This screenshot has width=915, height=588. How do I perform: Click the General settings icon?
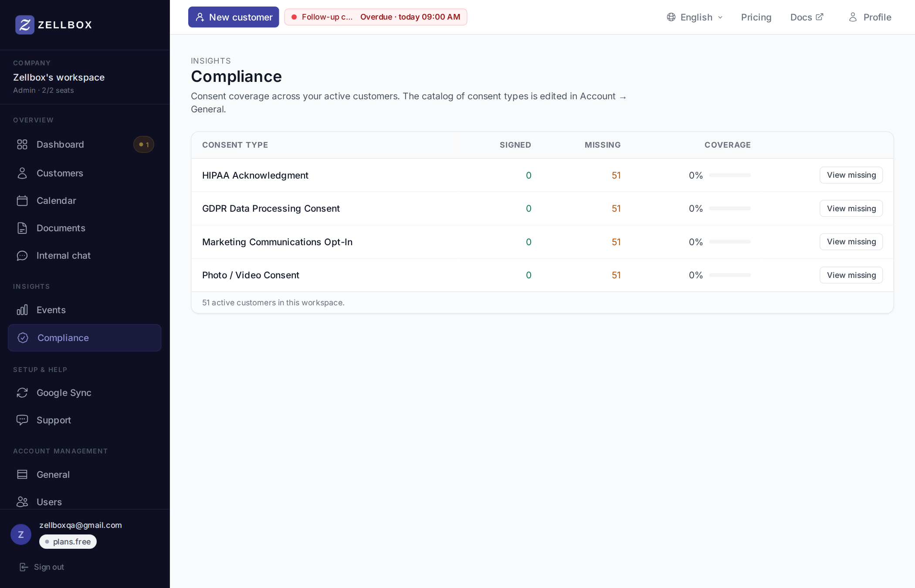[22, 475]
